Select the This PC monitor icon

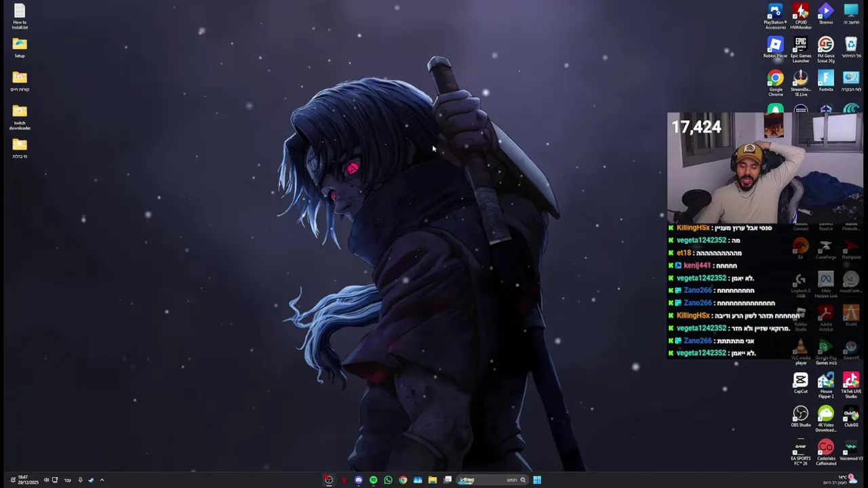coord(851,14)
